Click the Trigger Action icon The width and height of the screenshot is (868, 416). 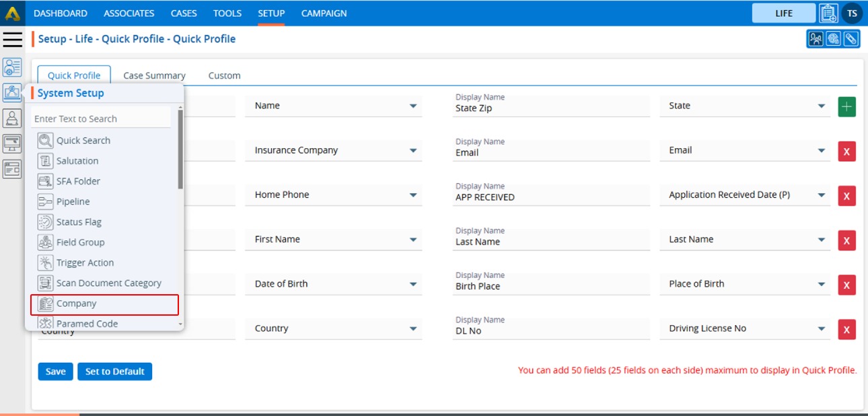(45, 263)
